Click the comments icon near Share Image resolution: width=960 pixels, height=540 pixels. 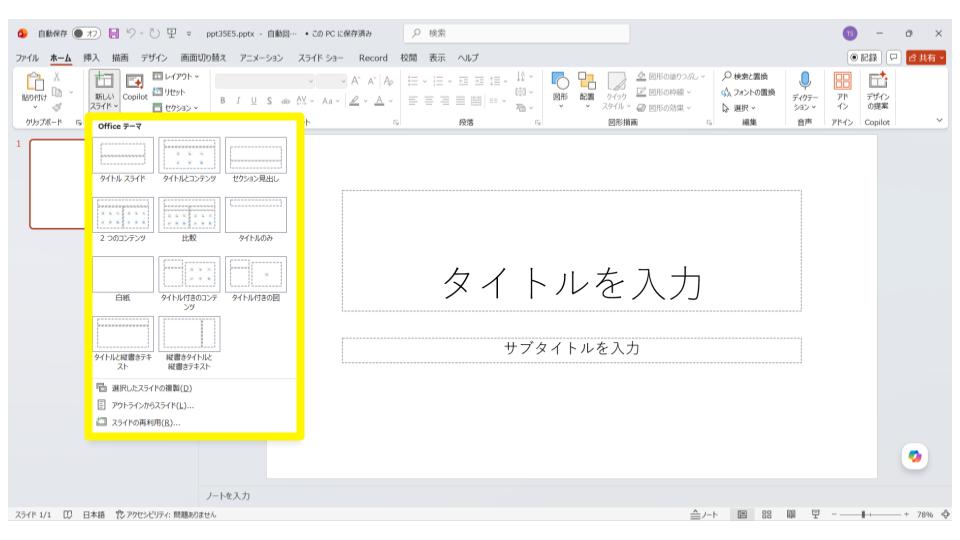click(x=893, y=58)
